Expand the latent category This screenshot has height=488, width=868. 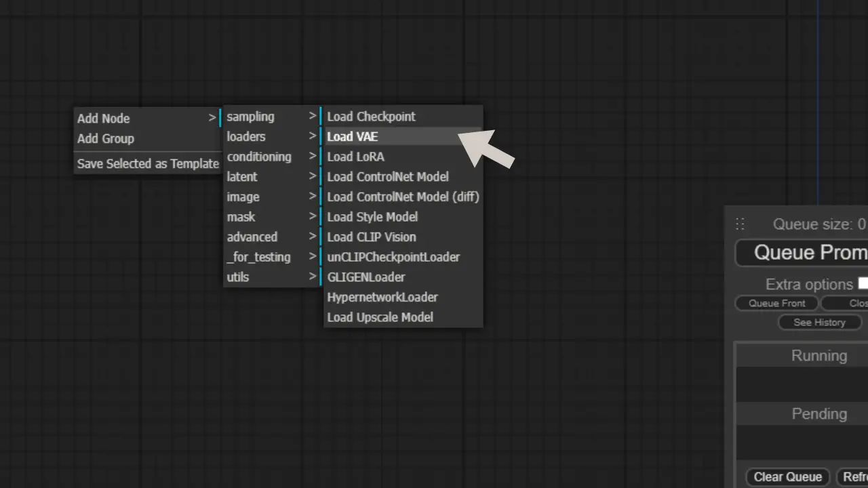[272, 176]
